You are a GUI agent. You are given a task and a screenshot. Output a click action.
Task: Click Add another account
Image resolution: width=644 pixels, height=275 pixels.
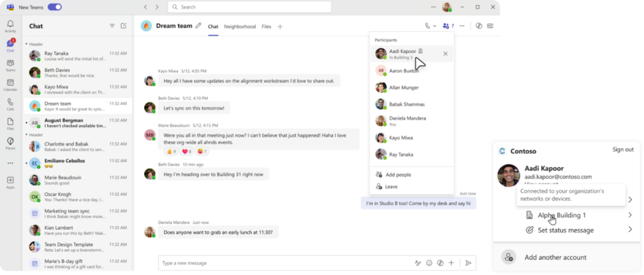(555, 257)
